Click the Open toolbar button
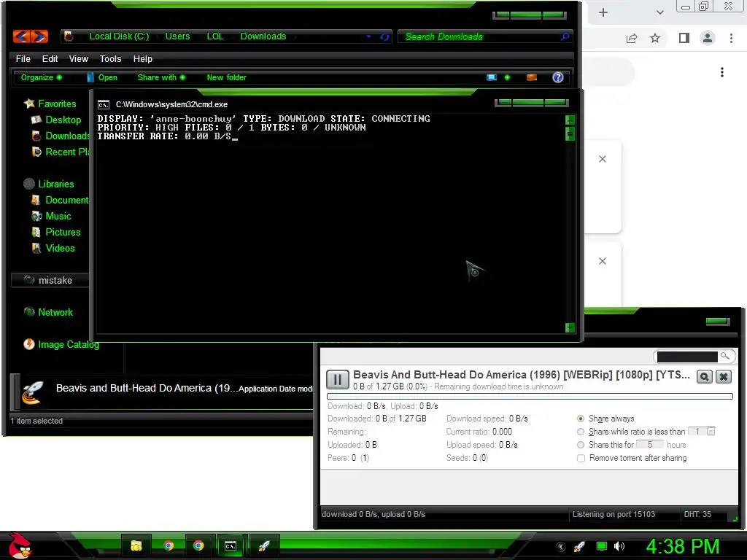The height and width of the screenshot is (560, 747). coord(103,77)
